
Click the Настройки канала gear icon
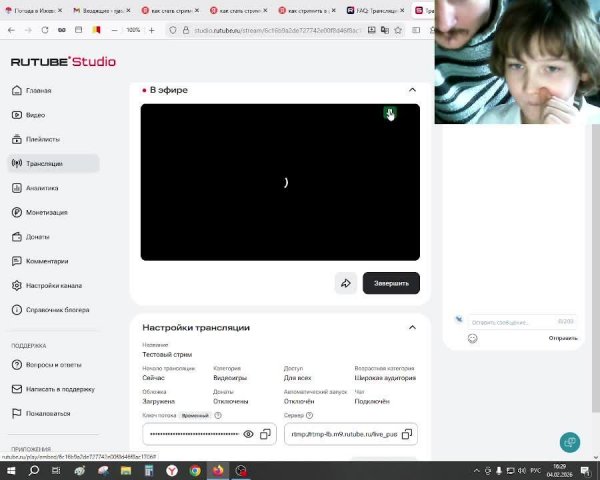click(16, 286)
